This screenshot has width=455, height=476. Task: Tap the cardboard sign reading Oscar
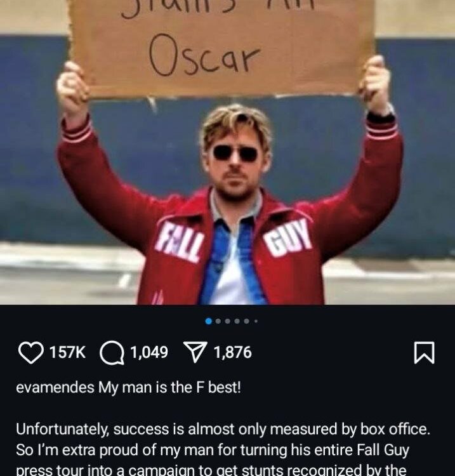222,47
